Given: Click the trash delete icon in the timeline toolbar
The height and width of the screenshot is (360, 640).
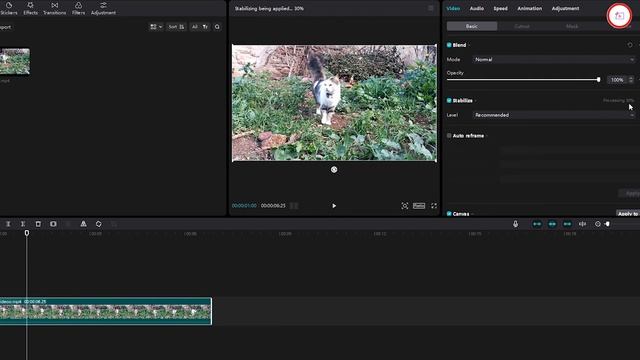Looking at the screenshot, I should click(38, 224).
